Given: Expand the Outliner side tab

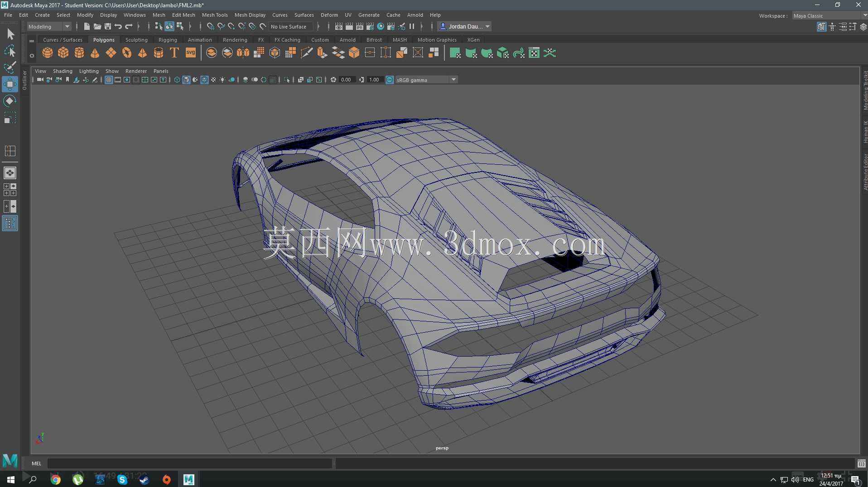Looking at the screenshot, I should pos(25,80).
